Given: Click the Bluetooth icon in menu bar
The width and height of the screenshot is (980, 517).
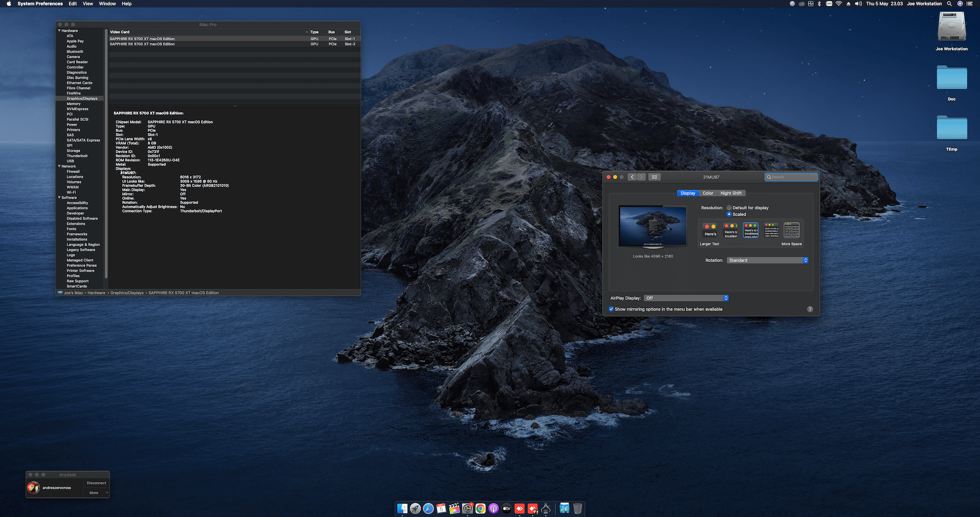Looking at the screenshot, I should 819,4.
